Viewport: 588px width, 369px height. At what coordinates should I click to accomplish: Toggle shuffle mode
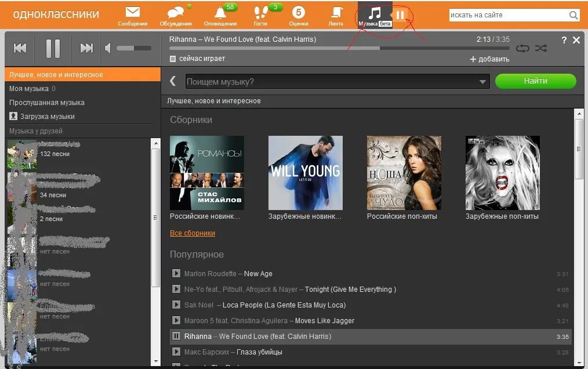click(x=541, y=48)
